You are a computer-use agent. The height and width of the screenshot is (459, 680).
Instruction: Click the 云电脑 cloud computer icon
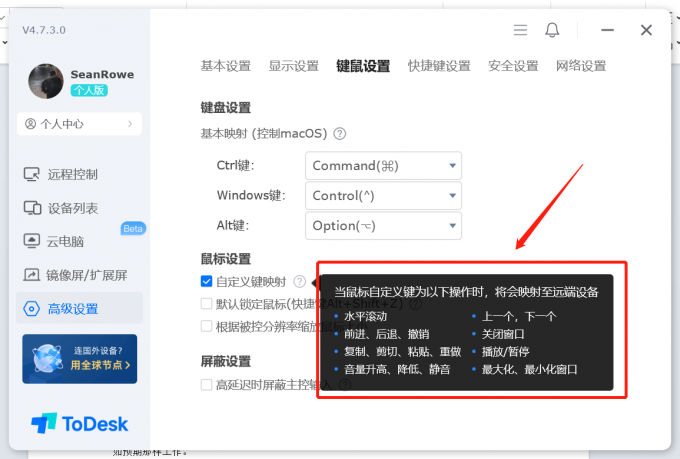coord(31,241)
